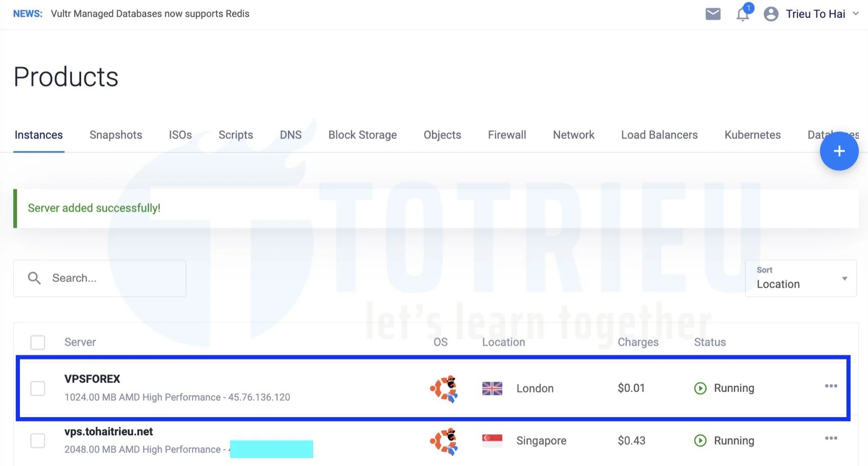Viewport: 868px width, 466px height.
Task: Click the Server added successfully message
Action: pos(94,208)
